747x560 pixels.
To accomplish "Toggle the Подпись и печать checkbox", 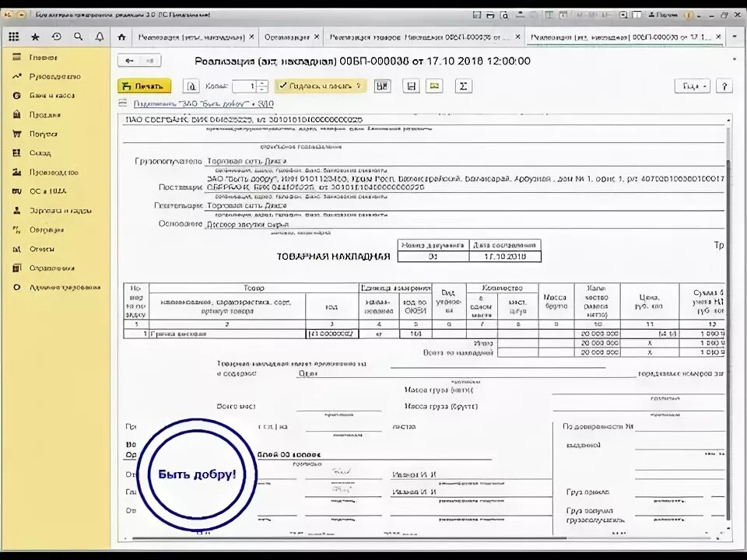I will (x=283, y=86).
